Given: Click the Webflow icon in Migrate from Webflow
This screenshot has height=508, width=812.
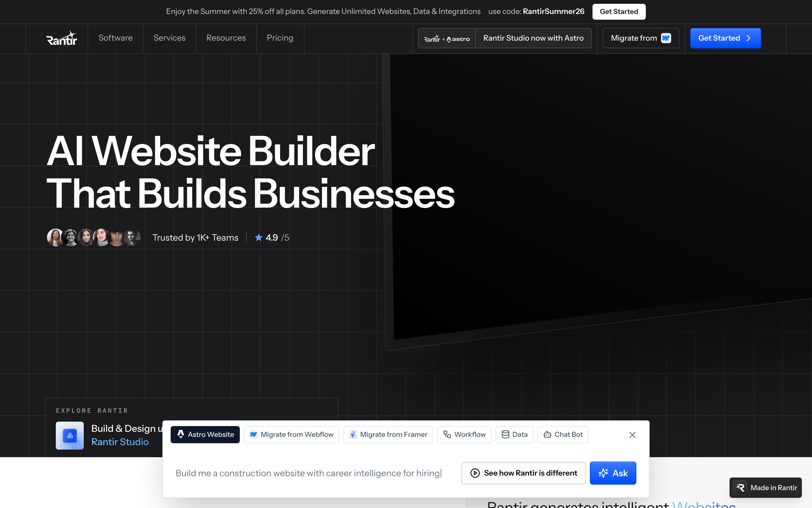Looking at the screenshot, I should [x=254, y=434].
